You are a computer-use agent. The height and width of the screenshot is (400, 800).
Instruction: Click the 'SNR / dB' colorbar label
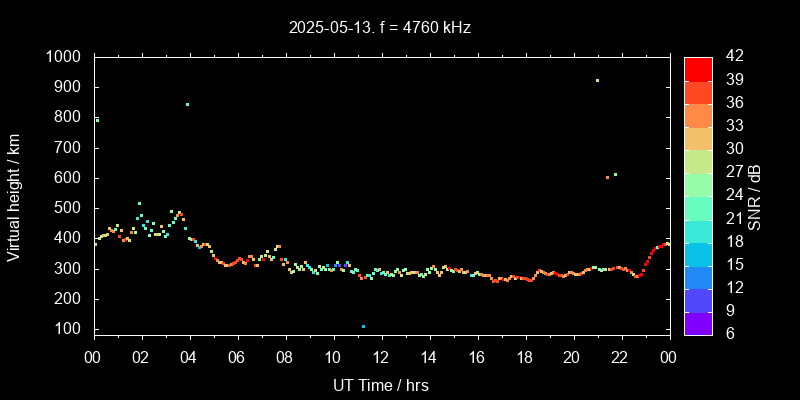click(x=755, y=195)
